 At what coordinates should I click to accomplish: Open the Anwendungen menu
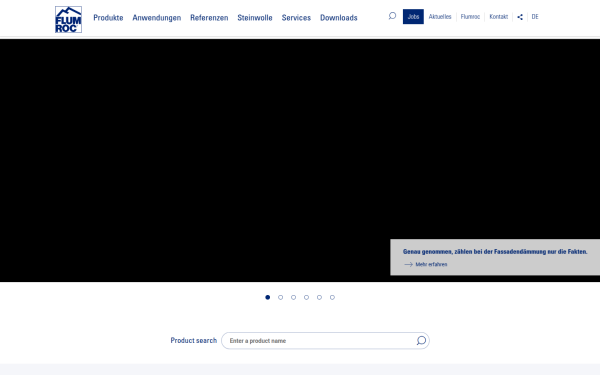(x=157, y=18)
